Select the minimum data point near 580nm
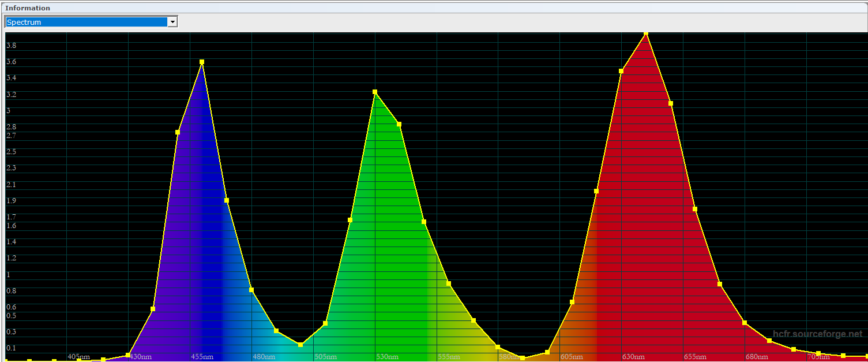 523,358
